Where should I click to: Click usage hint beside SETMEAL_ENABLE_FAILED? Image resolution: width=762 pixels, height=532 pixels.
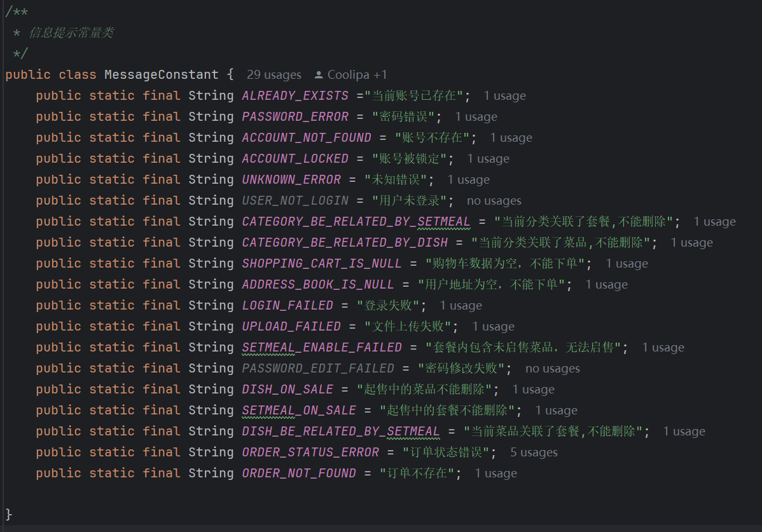point(663,347)
